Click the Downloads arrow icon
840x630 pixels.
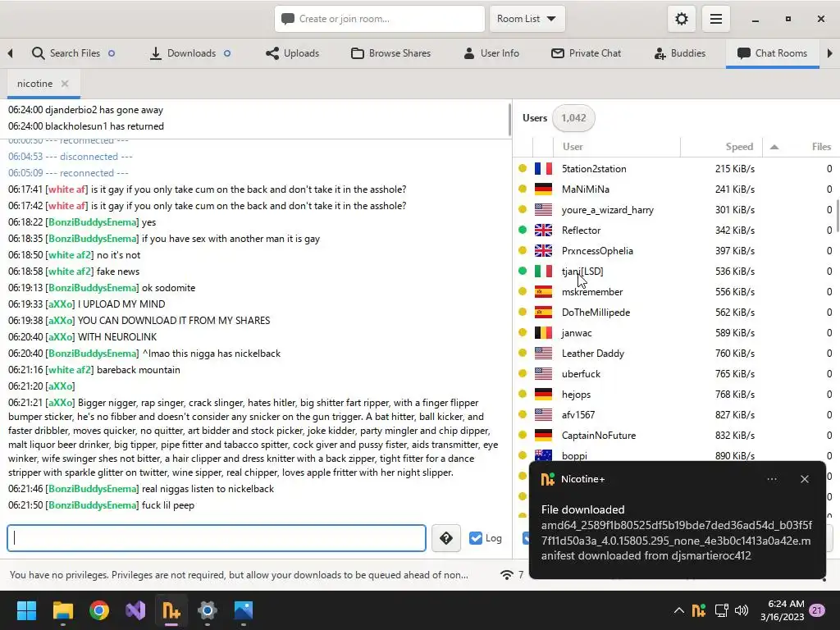point(155,53)
